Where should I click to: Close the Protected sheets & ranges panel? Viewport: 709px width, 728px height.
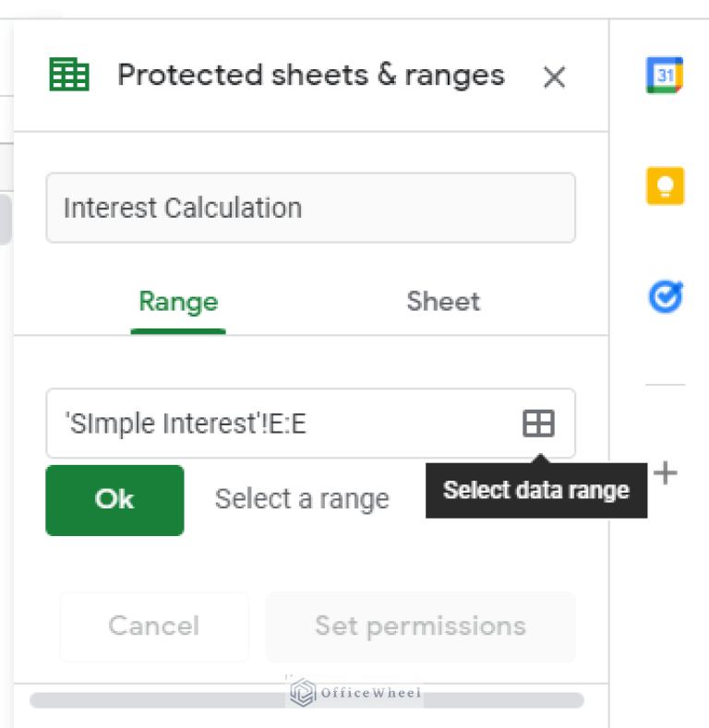click(554, 77)
